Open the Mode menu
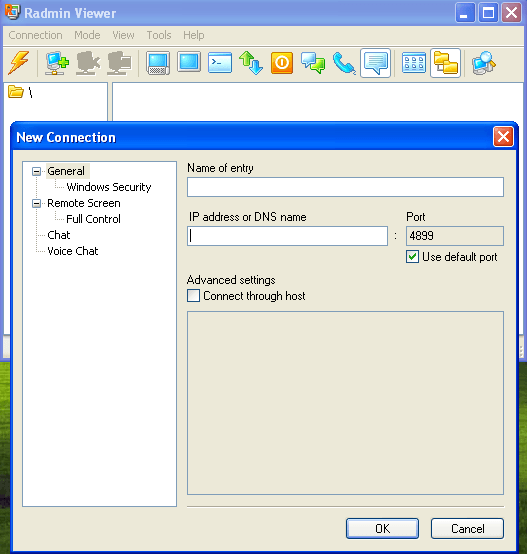Image resolution: width=527 pixels, height=554 pixels. 87,35
